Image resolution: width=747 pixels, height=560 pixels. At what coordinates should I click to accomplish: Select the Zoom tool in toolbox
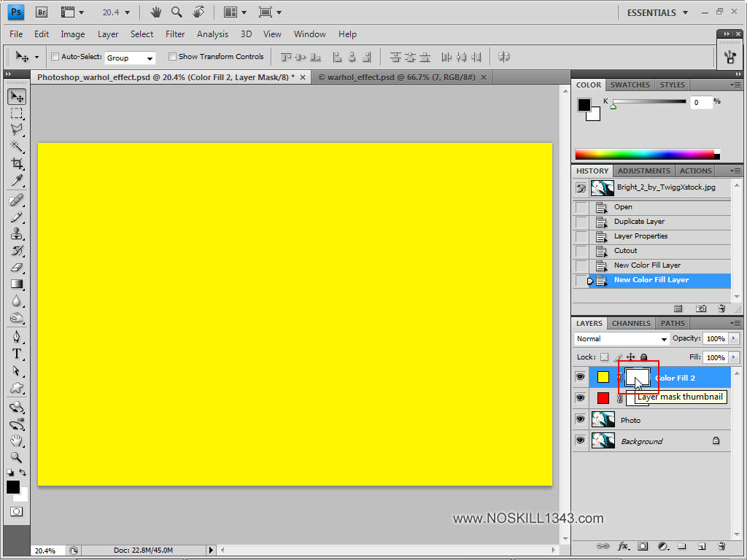pos(17,457)
